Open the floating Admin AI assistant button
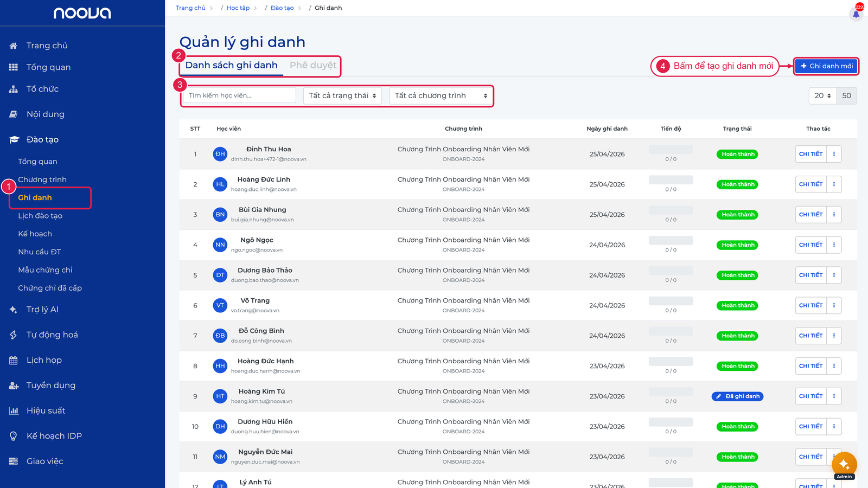This screenshot has height=488, width=868. (x=844, y=465)
